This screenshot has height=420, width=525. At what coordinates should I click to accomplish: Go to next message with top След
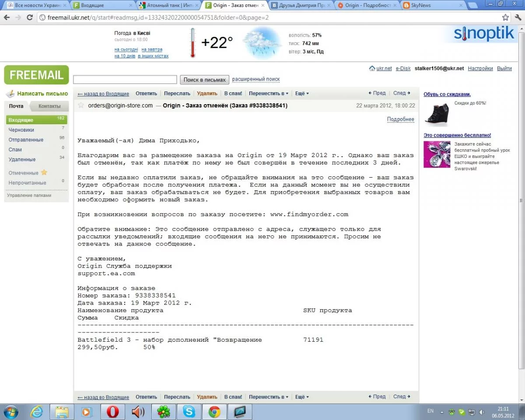tap(402, 93)
